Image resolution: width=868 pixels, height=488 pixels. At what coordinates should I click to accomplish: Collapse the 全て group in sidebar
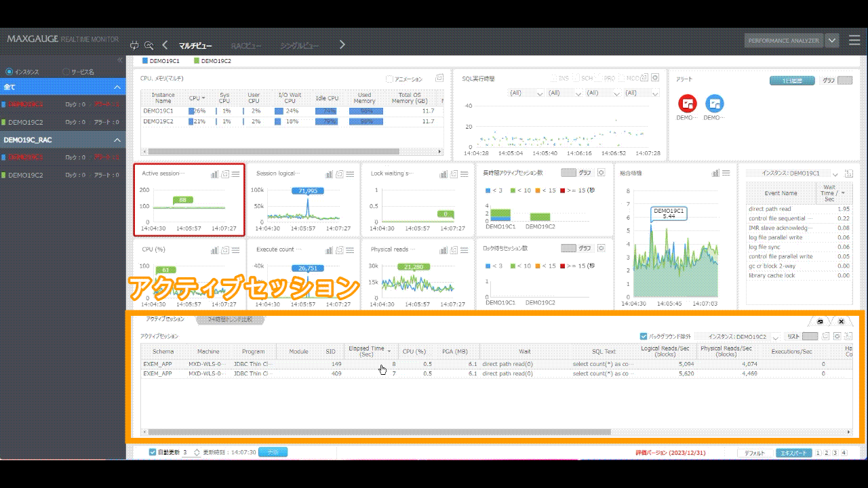click(117, 87)
